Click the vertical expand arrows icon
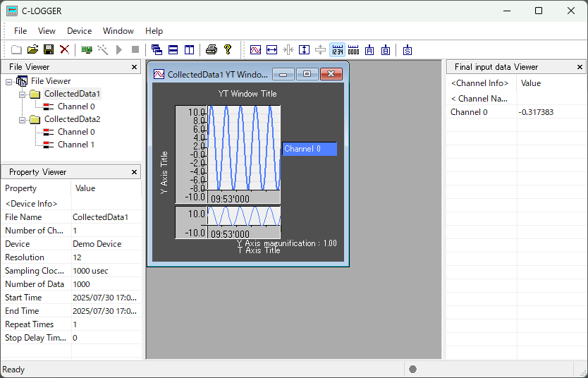 pyautogui.click(x=304, y=49)
